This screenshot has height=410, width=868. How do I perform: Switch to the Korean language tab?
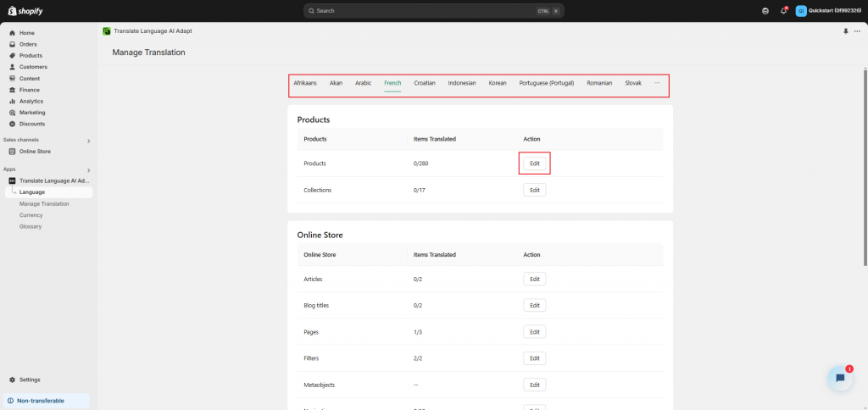(498, 83)
